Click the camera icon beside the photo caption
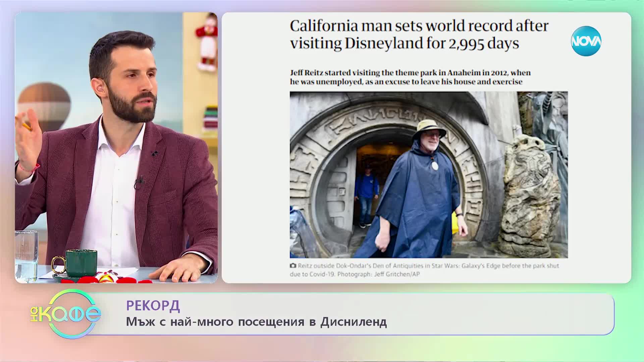The width and height of the screenshot is (644, 362). [293, 265]
